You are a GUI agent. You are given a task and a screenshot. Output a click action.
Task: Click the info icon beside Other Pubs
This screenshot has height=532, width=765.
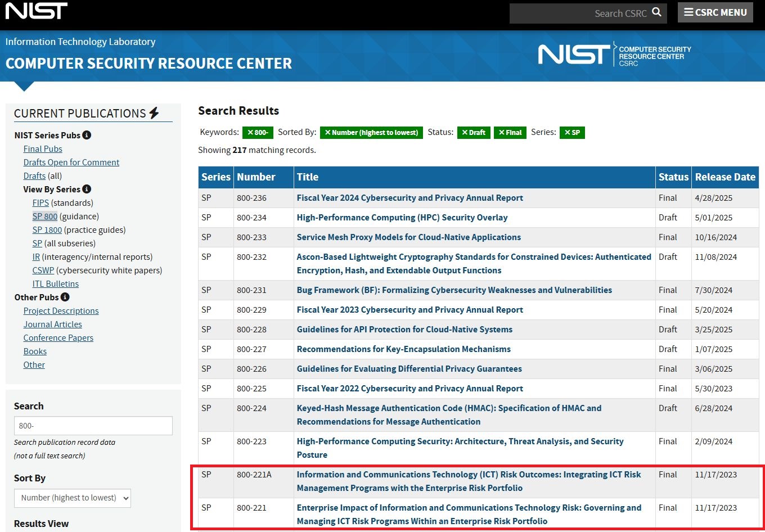click(65, 297)
